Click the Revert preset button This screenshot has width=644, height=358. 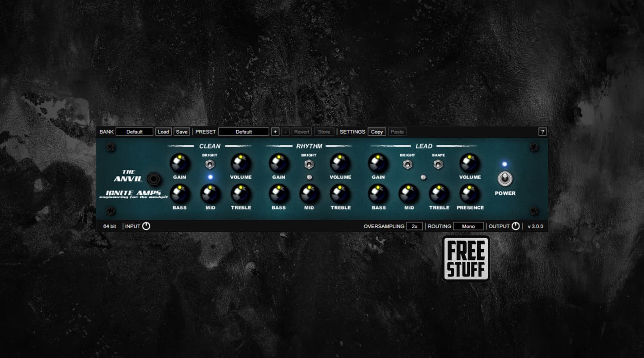click(x=302, y=132)
